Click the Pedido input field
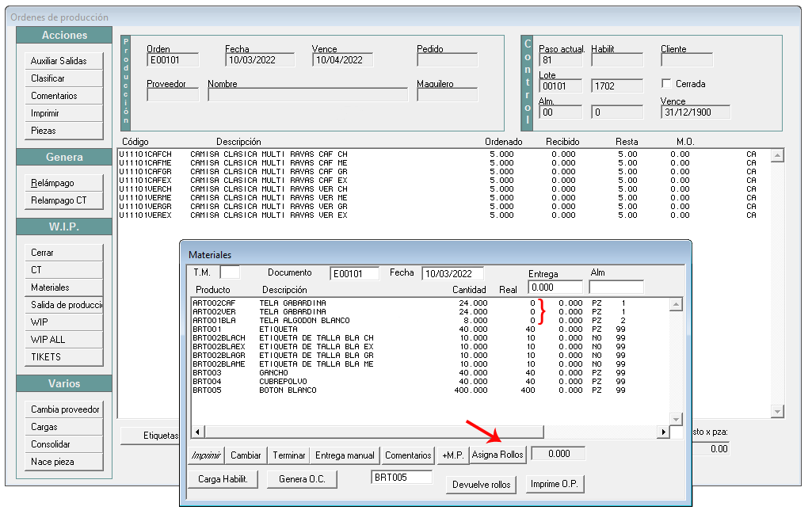 point(447,60)
